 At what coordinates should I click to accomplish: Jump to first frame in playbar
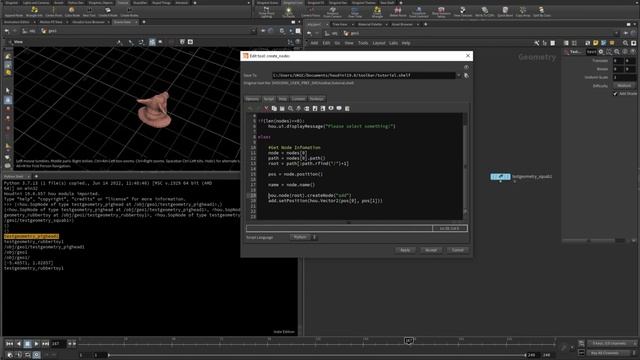tap(9, 344)
